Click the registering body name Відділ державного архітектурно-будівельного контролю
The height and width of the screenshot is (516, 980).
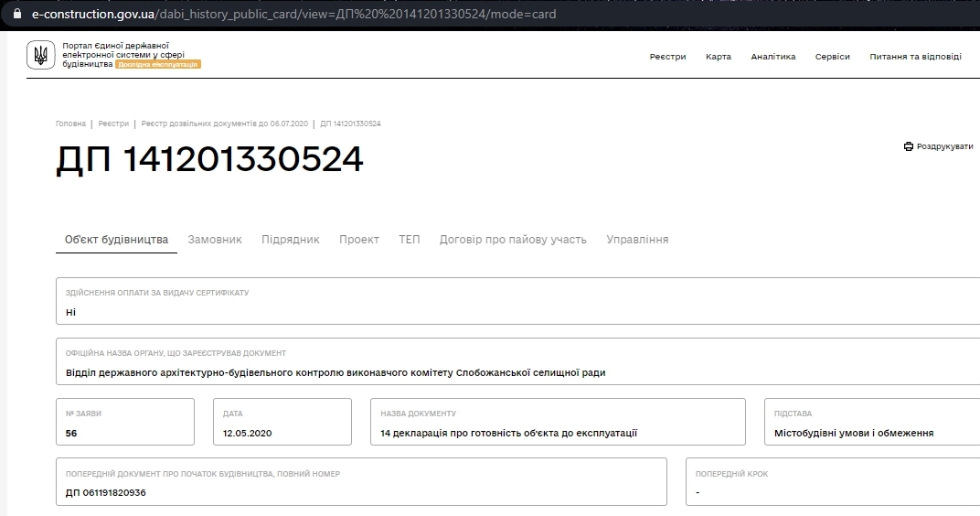(x=336, y=372)
